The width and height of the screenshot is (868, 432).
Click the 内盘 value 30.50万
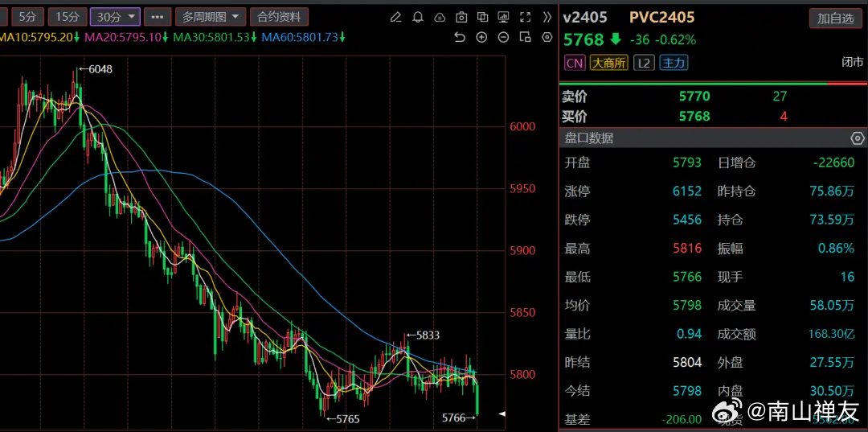pos(832,392)
